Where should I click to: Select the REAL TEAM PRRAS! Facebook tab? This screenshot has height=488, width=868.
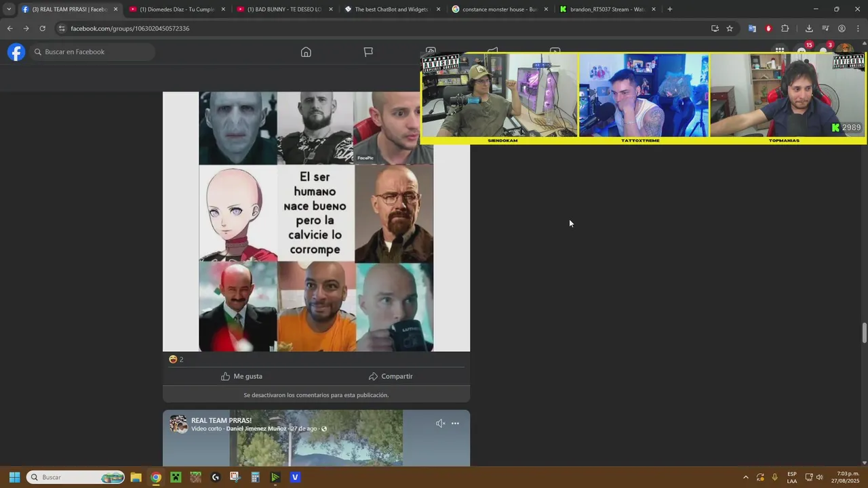69,9
